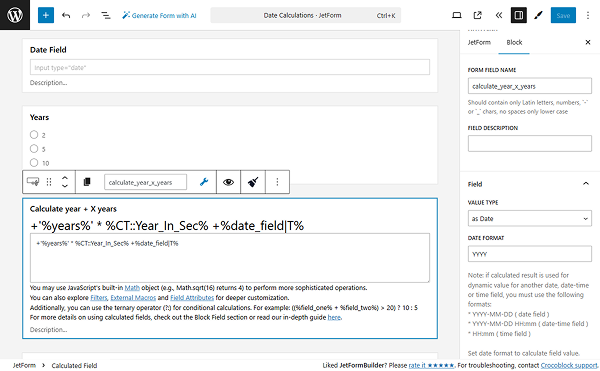600x371 pixels.
Task: Edit the block toolbar field name input
Action: (x=145, y=182)
